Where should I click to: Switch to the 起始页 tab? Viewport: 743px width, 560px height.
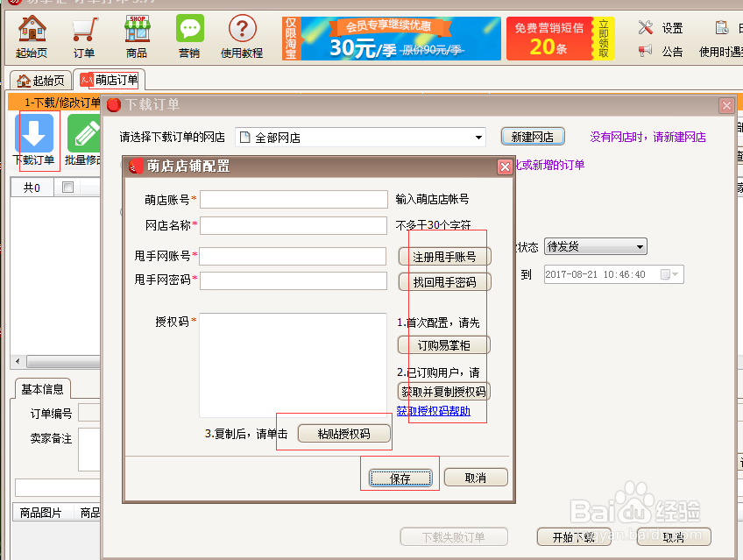point(41,81)
